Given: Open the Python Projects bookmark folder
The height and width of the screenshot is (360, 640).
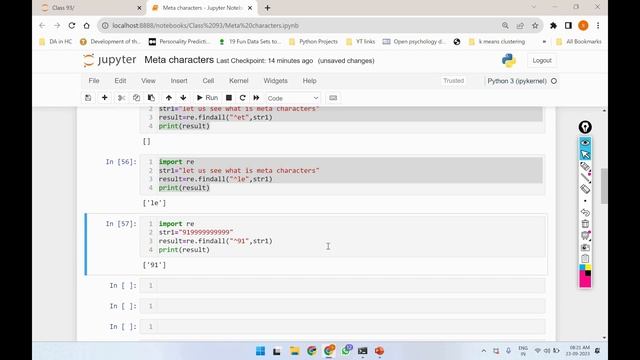Looking at the screenshot, I should coord(313,42).
